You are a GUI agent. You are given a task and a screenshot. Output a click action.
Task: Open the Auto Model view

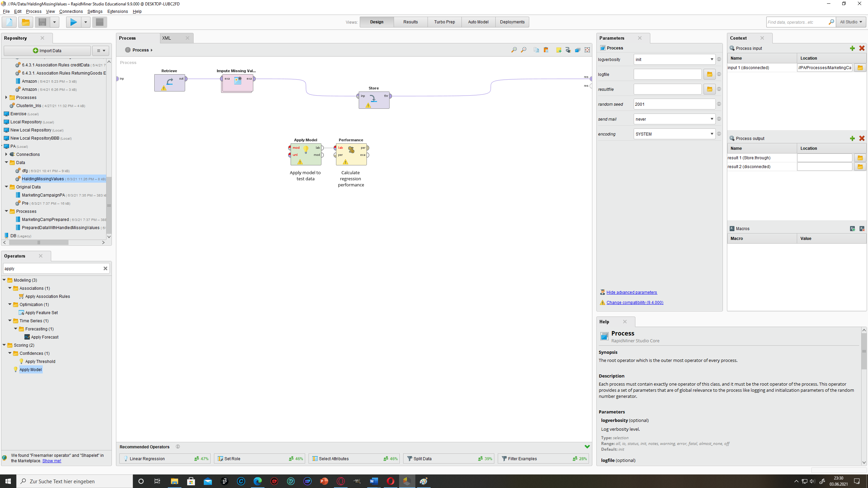pos(478,22)
